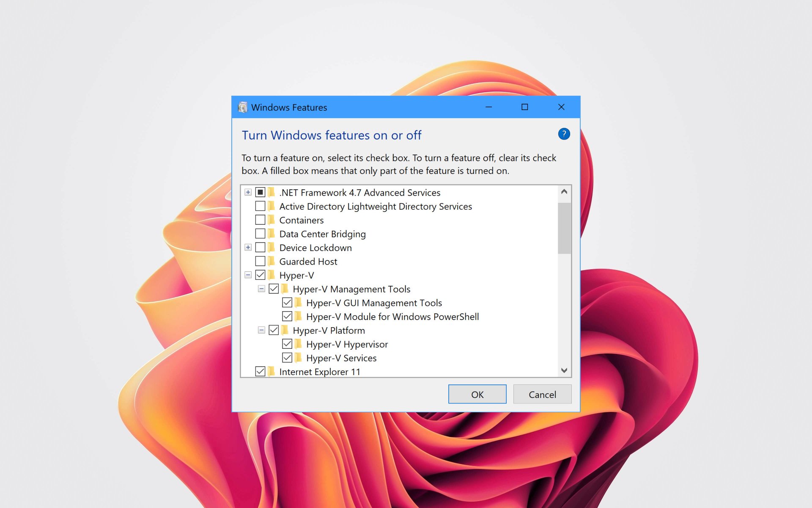This screenshot has height=508, width=812.
Task: Click folder icon next to Guarded Host
Action: (x=272, y=261)
